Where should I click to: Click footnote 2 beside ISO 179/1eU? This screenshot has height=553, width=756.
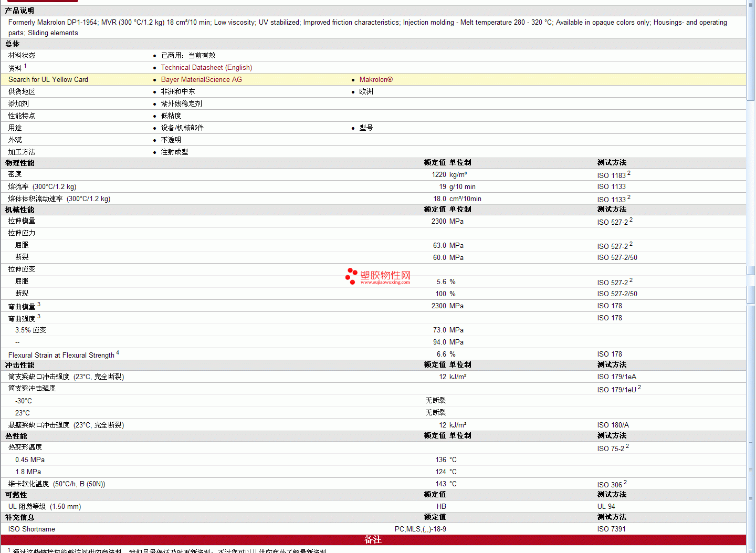click(x=639, y=388)
